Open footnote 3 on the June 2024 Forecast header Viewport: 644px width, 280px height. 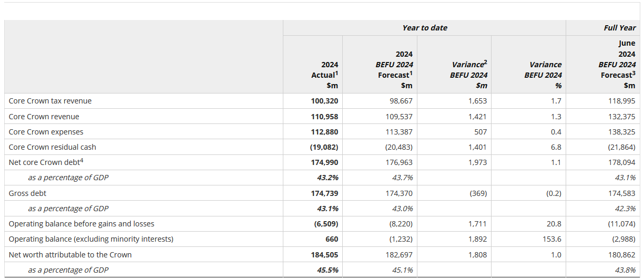pos(633,73)
